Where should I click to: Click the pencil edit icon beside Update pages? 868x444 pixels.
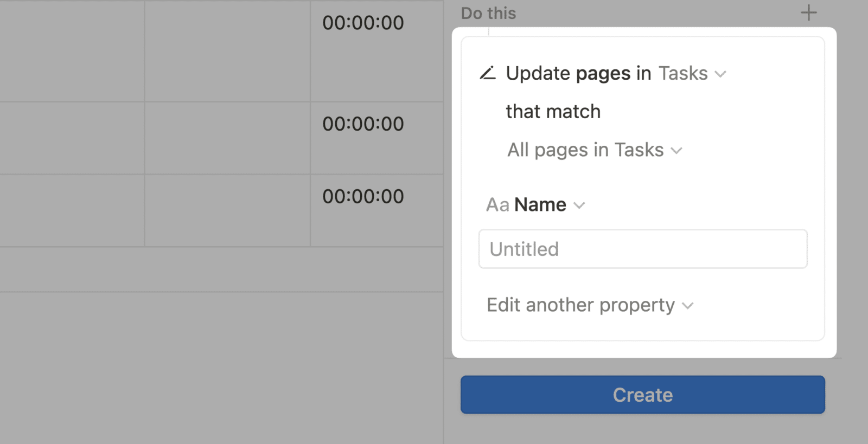coord(488,73)
